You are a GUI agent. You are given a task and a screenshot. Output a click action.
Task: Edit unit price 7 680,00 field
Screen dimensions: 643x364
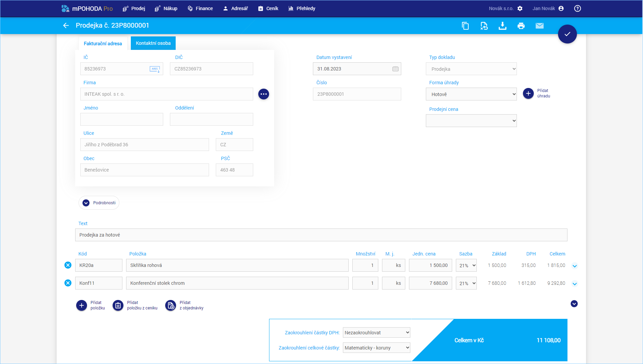430,283
